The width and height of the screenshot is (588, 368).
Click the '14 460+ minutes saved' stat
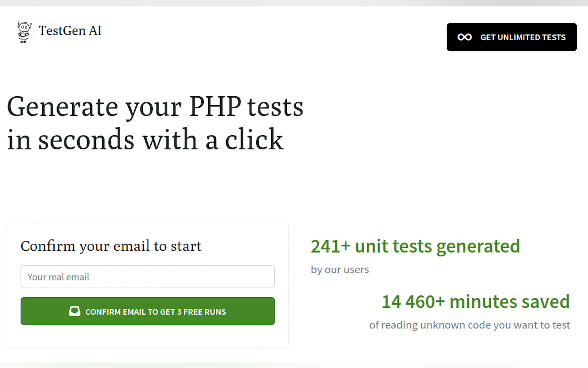point(475,302)
